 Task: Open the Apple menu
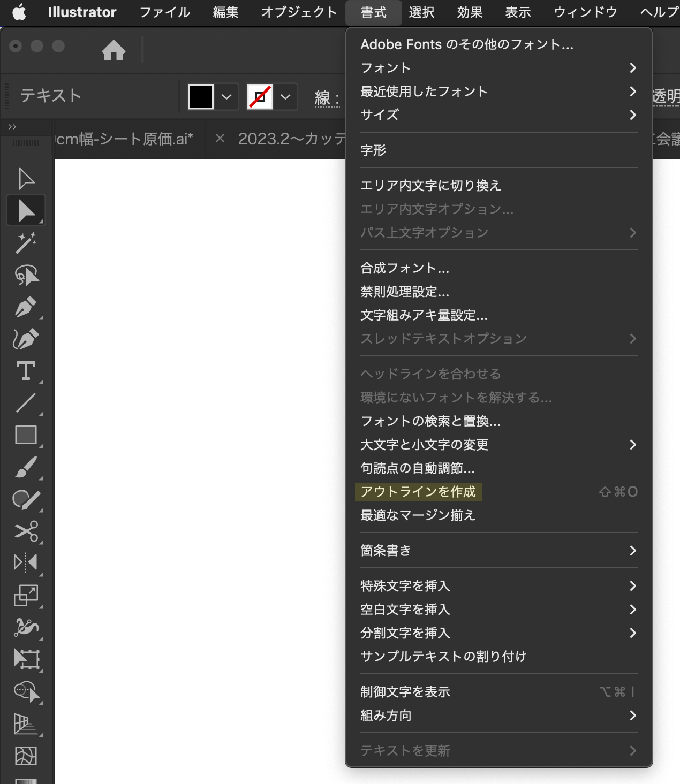tap(19, 12)
